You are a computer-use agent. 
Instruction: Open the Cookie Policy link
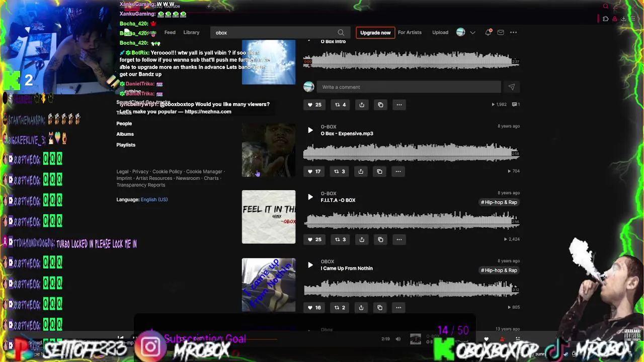tap(167, 172)
